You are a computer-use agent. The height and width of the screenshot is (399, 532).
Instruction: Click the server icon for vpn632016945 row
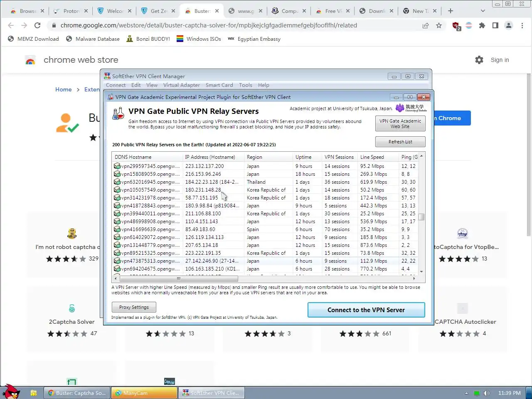click(117, 182)
